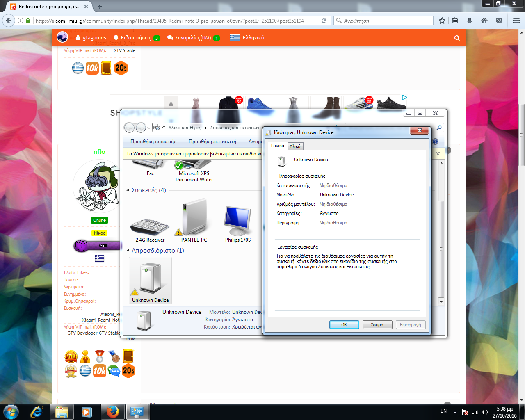Image resolution: width=525 pixels, height=420 pixels.
Task: Go back using Firefox's back arrow
Action: (9, 21)
